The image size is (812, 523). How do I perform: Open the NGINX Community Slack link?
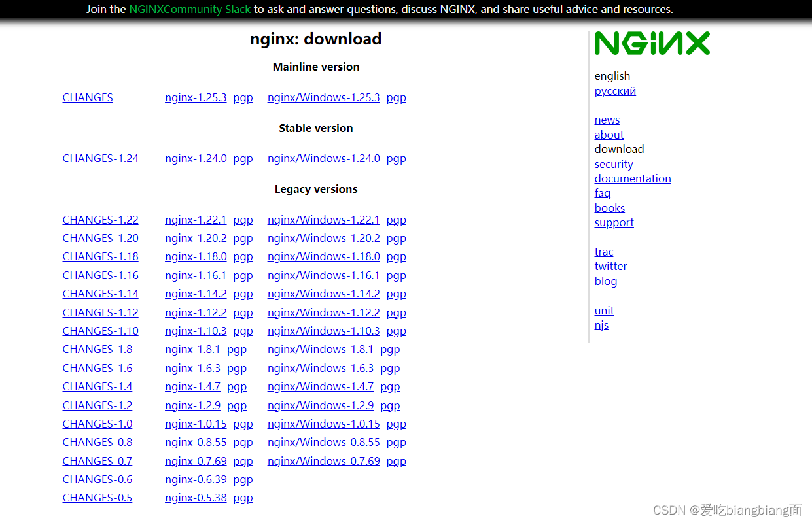pos(189,9)
